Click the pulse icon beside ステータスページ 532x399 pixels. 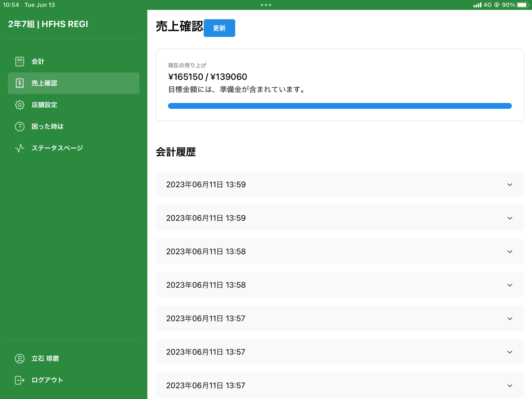point(20,148)
